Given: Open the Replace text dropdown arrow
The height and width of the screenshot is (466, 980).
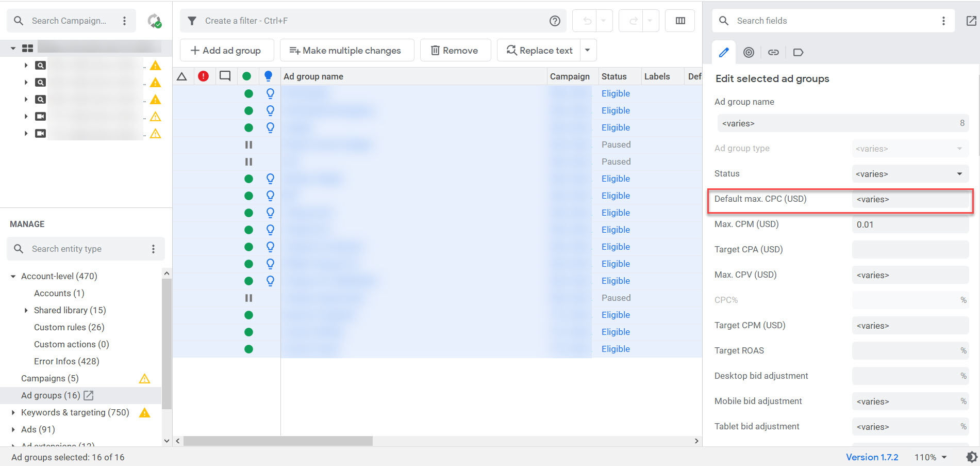Looking at the screenshot, I should pos(587,50).
